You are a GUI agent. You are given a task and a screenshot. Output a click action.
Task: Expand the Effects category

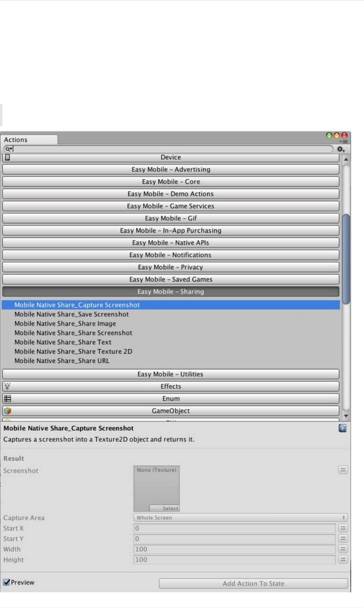click(171, 386)
